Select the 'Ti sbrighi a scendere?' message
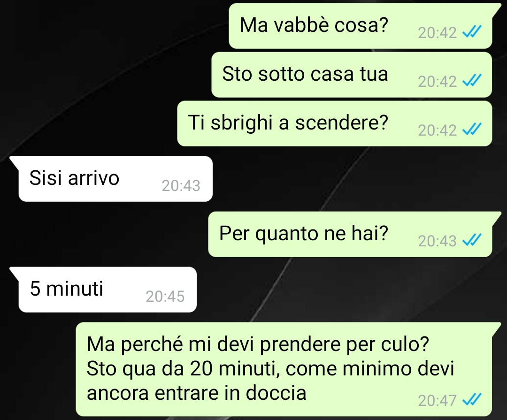This screenshot has height=420, width=507. pyautogui.click(x=334, y=123)
